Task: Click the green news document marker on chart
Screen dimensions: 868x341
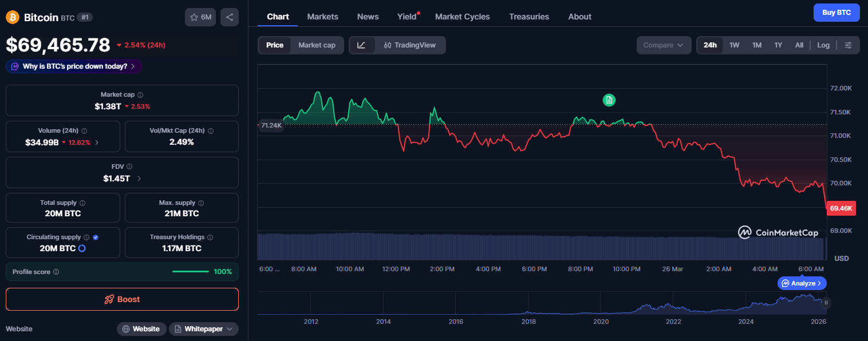Action: click(609, 100)
